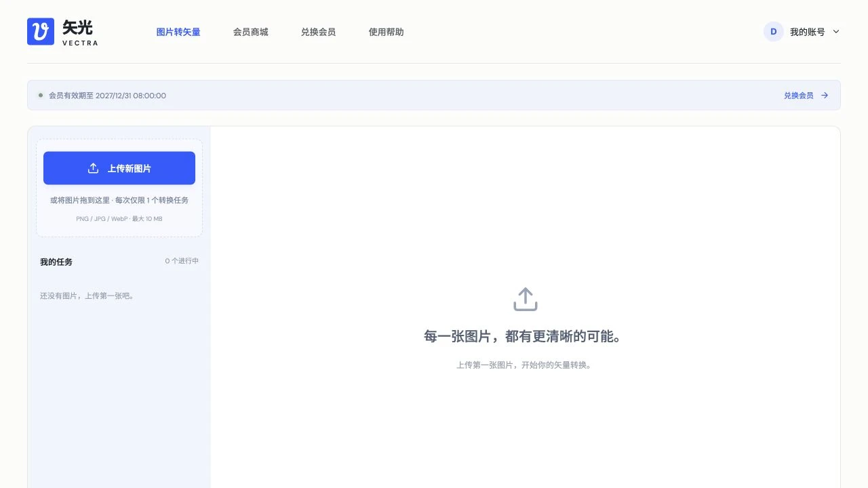Open the 使用帮助 nav item
The width and height of the screenshot is (868, 488).
(x=387, y=32)
